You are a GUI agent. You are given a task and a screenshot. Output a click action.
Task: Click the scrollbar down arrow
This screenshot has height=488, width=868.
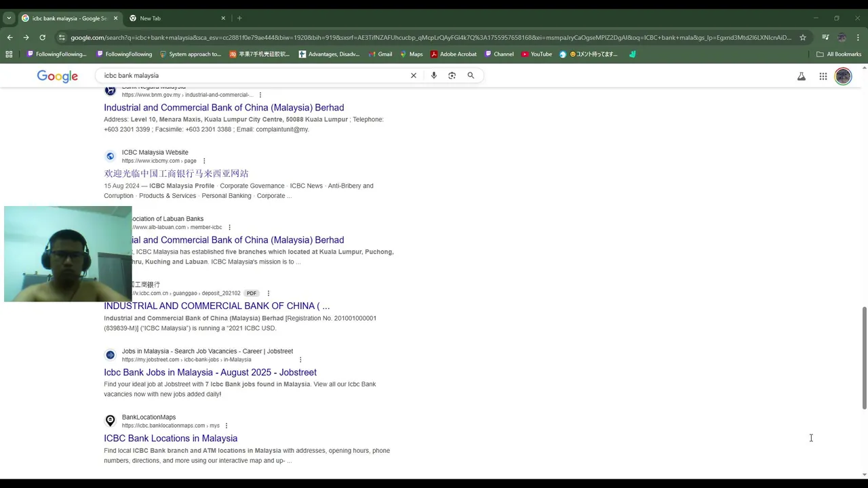pyautogui.click(x=865, y=474)
